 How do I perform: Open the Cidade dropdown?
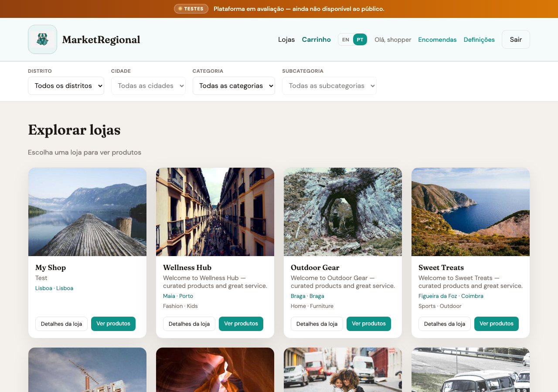(148, 86)
